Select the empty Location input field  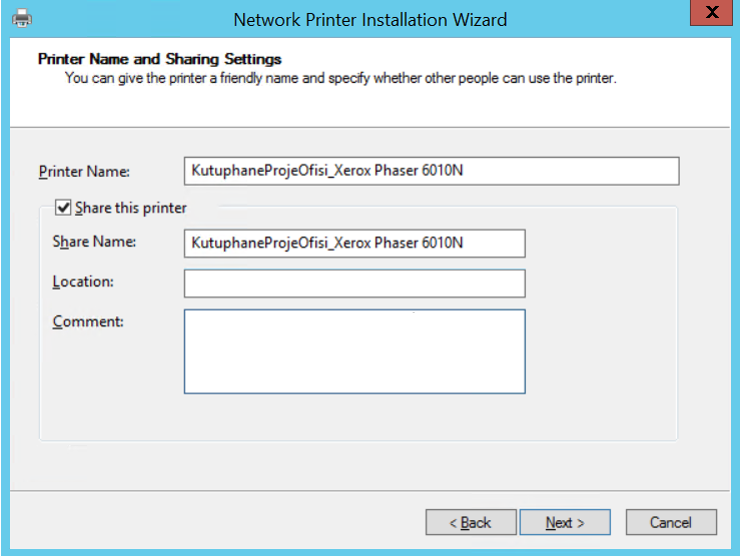tap(354, 283)
